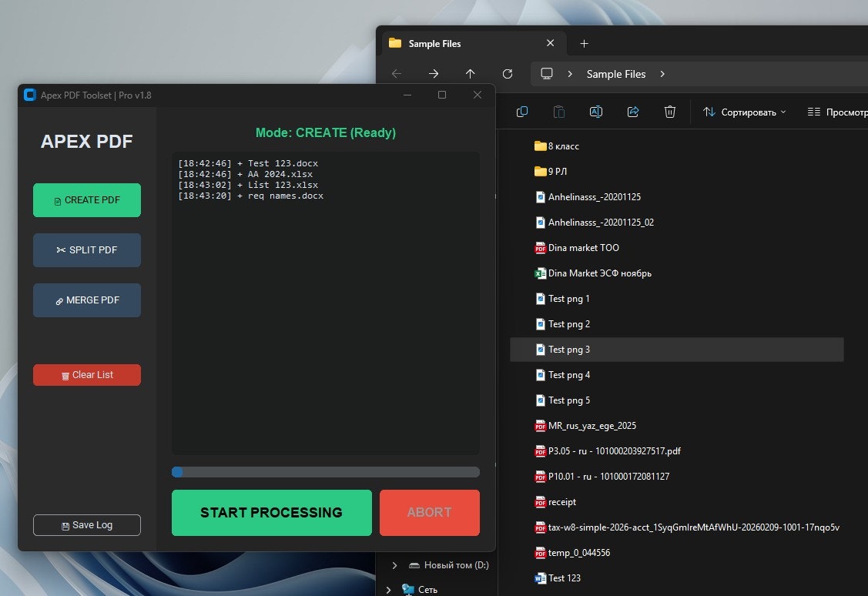Go back in File Explorer
The image size is (868, 596).
click(397, 74)
